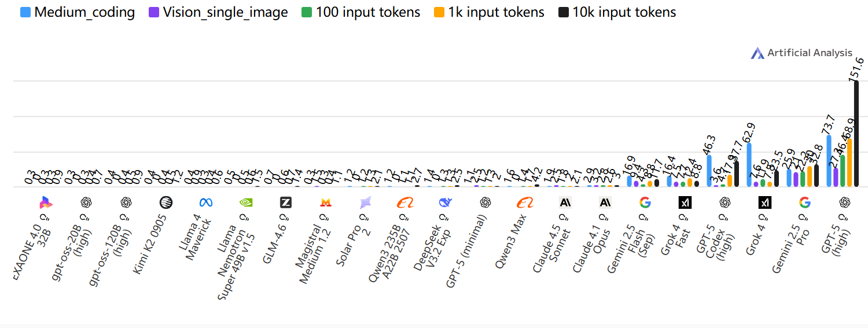Toggle the 10k input tokens legend series
This screenshot has height=328, width=868.
[617, 12]
